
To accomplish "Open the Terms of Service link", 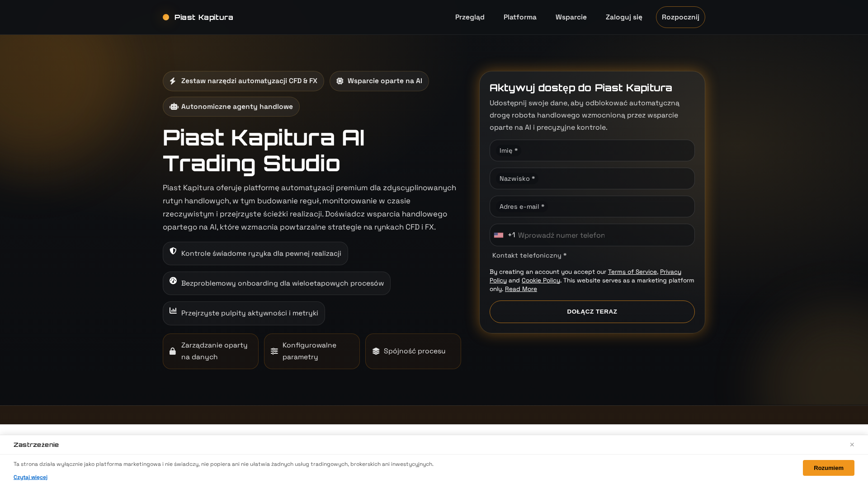I will 632,272.
